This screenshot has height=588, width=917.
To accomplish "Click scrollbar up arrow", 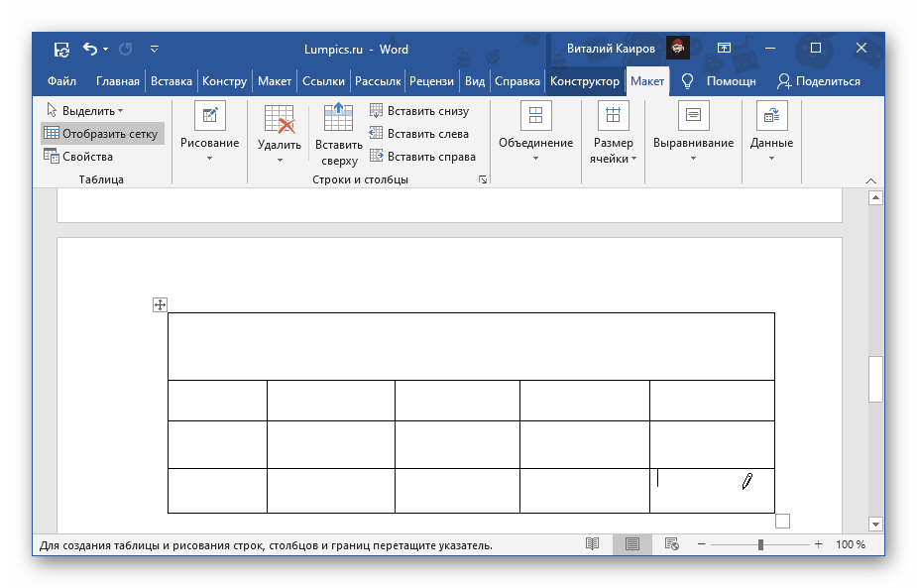I will tap(875, 198).
